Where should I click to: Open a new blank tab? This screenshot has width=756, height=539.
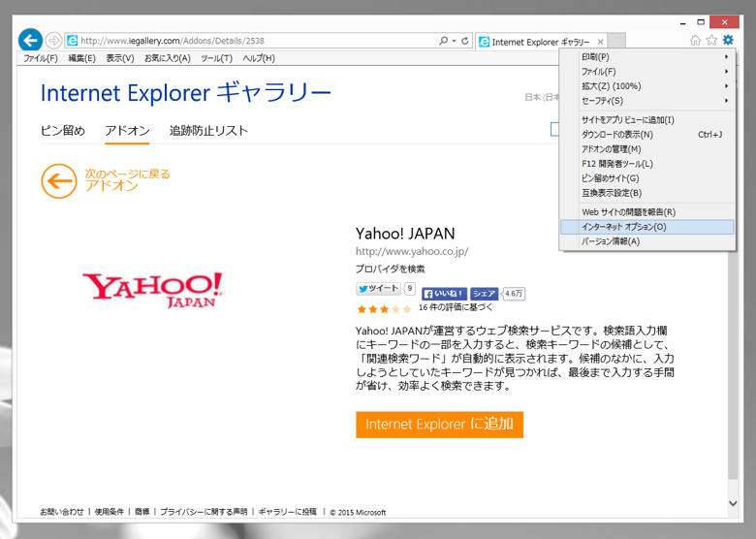[x=616, y=41]
